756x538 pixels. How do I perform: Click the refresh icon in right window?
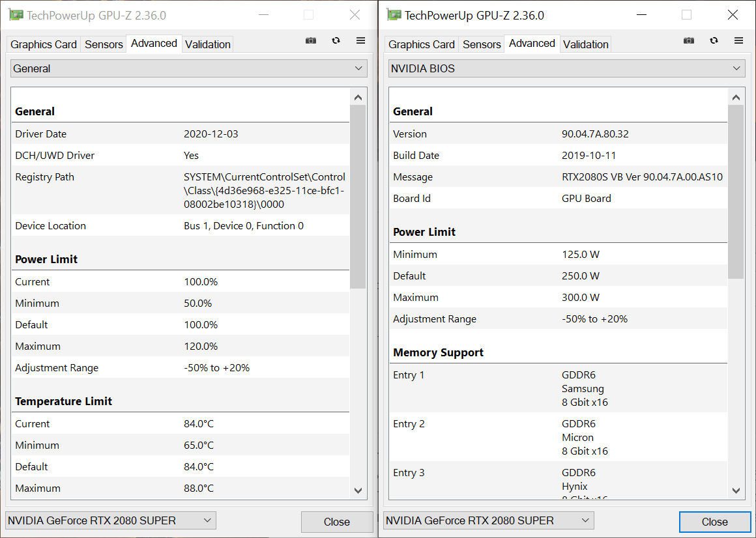714,40
